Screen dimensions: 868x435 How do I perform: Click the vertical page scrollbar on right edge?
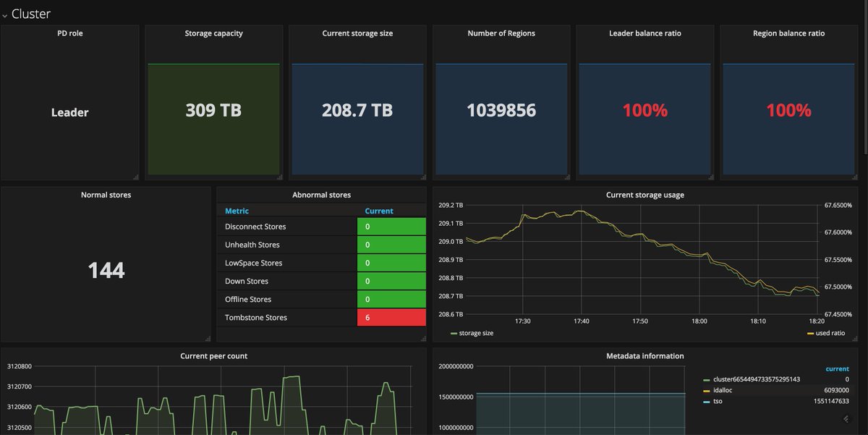coord(865,76)
